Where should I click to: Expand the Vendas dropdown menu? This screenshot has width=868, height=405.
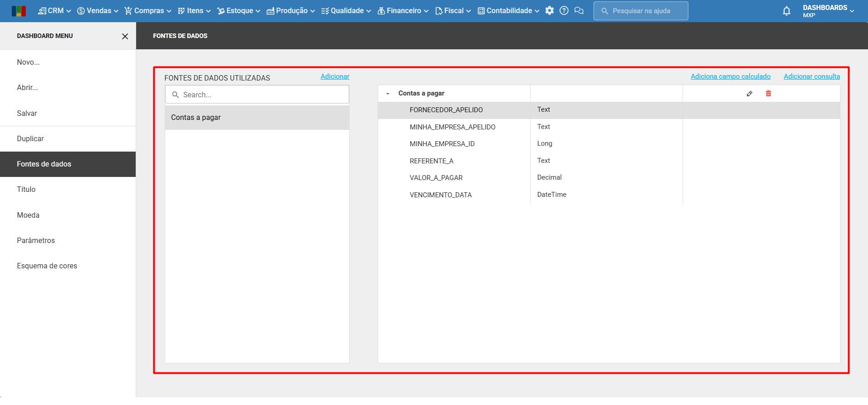tap(98, 11)
